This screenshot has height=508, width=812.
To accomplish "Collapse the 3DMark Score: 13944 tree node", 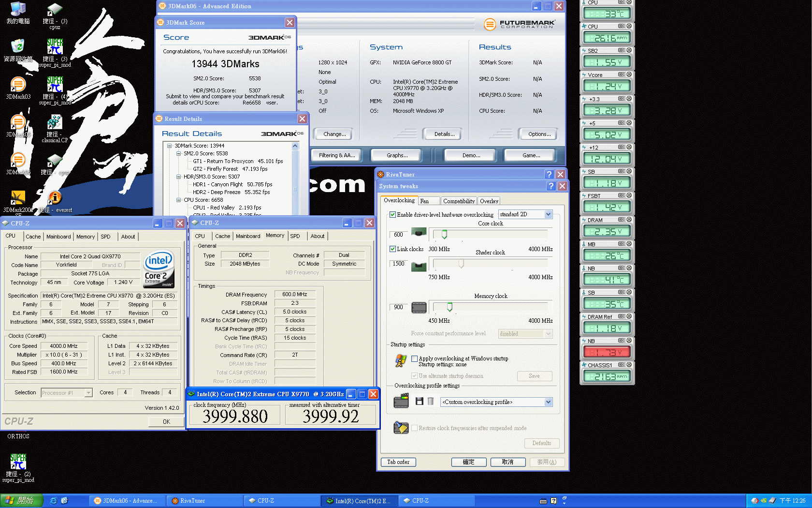I will 170,146.
